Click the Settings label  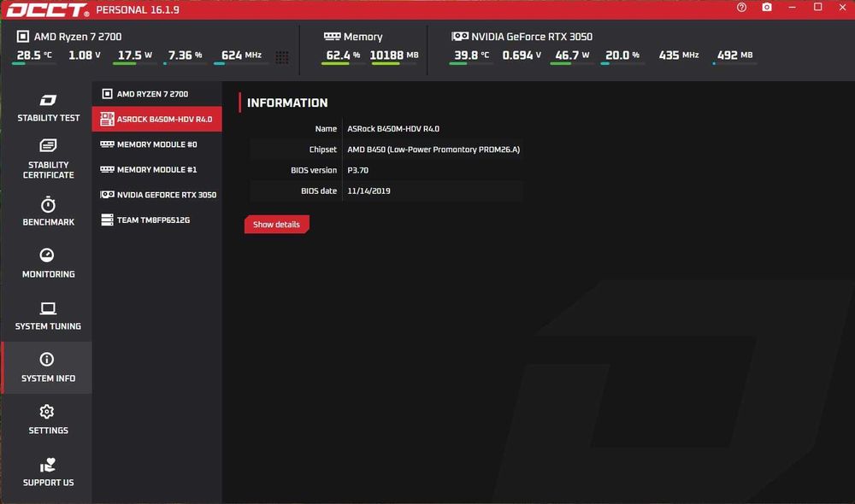pos(49,431)
